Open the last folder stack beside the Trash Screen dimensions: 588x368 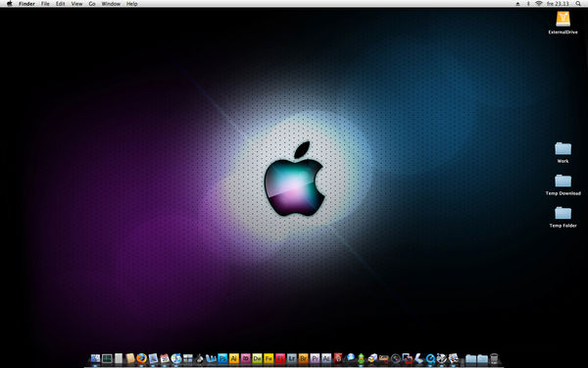click(482, 358)
